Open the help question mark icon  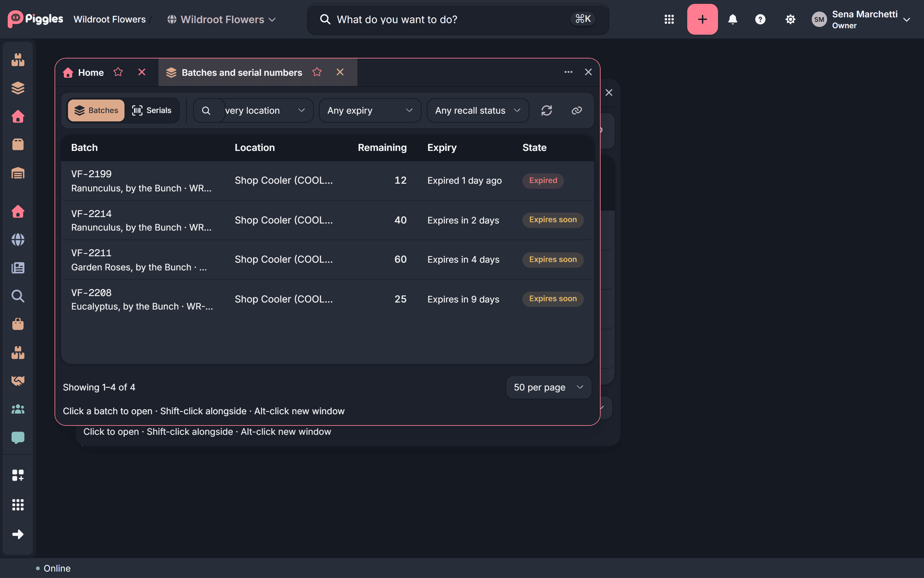(760, 19)
